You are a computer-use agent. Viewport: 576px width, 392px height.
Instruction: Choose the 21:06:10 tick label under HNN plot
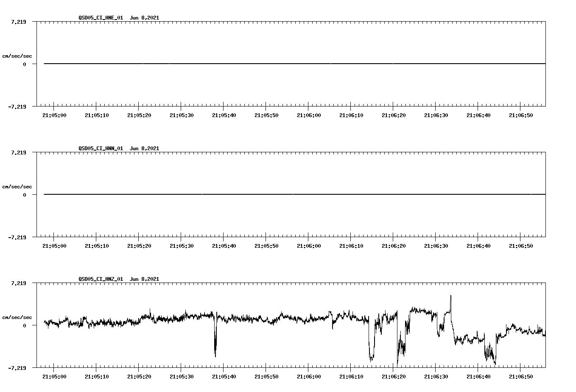[351, 246]
